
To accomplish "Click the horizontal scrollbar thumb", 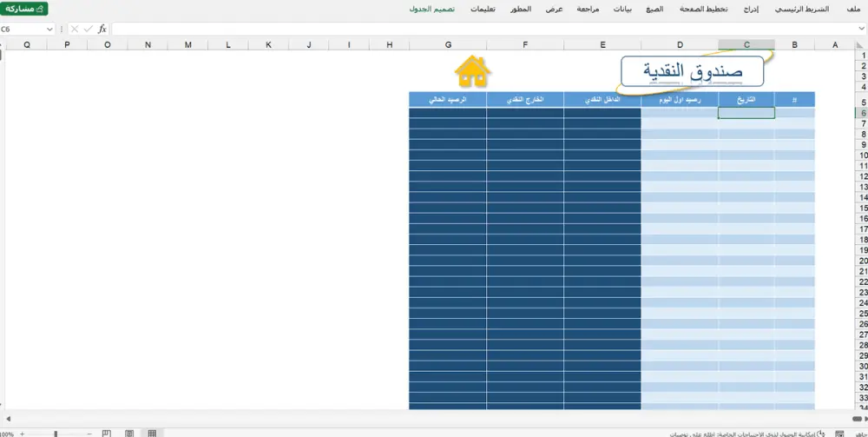I will (858, 419).
